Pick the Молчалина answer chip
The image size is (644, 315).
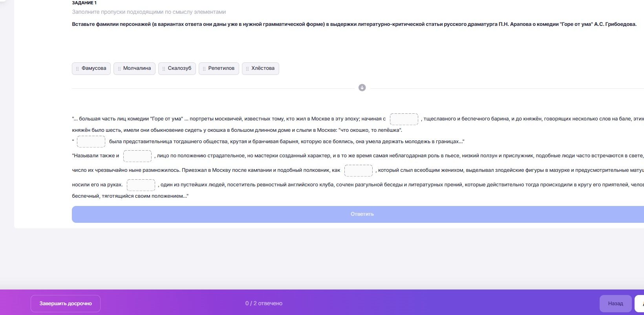click(x=134, y=68)
